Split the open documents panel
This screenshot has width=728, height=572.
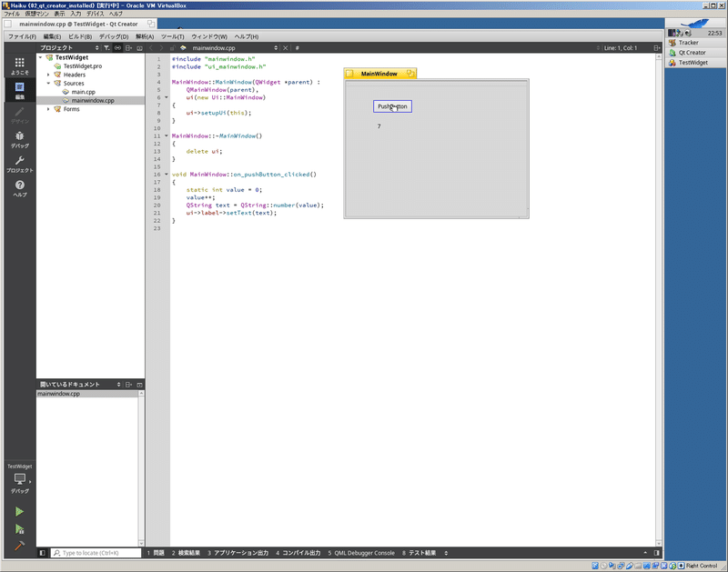pyautogui.click(x=129, y=385)
